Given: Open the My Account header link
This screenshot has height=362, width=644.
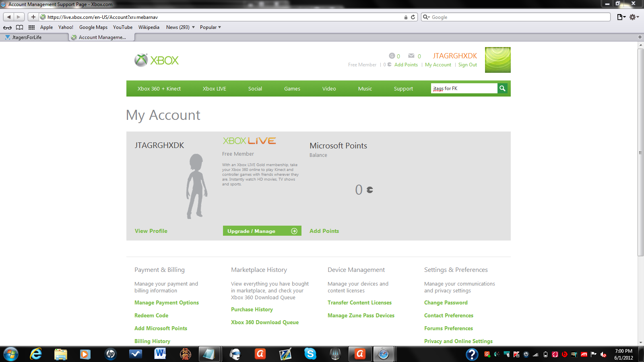Looking at the screenshot, I should point(438,65).
